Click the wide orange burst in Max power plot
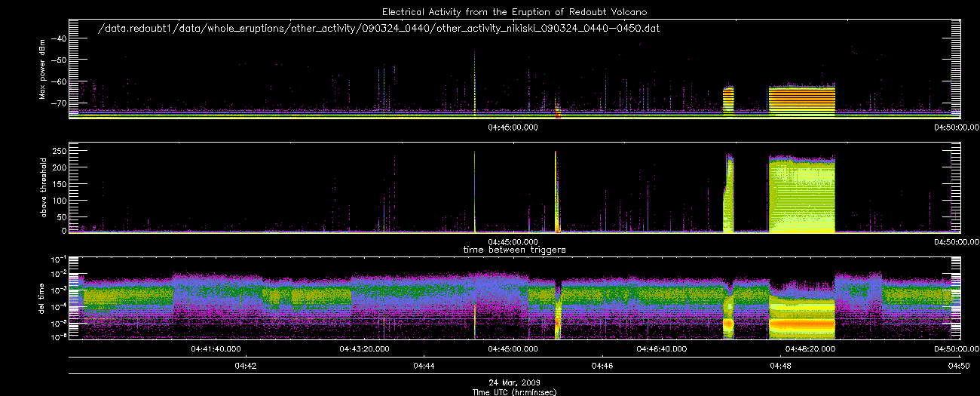The height and width of the screenshot is (396, 980). coord(802,101)
